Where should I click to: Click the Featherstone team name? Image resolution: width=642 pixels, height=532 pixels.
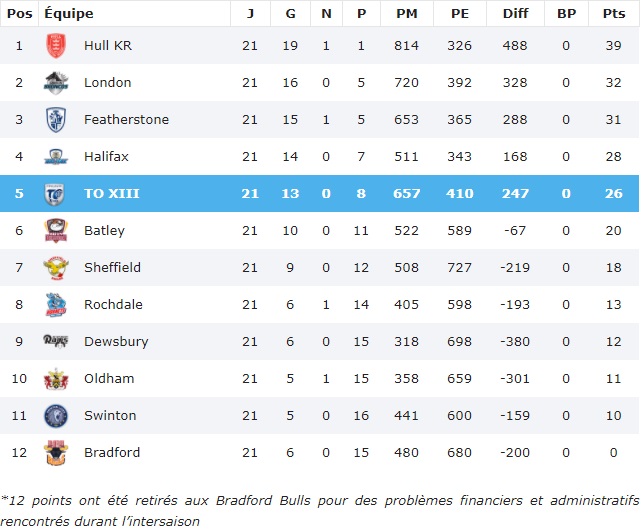[127, 120]
